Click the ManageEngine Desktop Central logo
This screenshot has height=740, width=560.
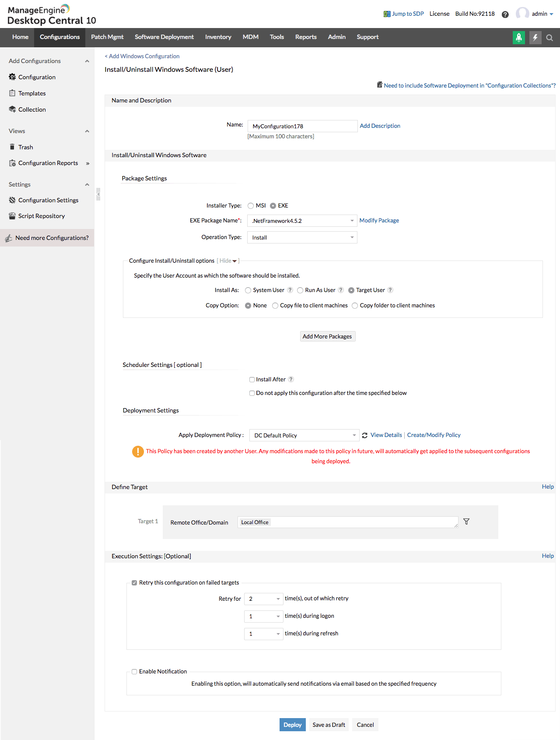tap(52, 15)
